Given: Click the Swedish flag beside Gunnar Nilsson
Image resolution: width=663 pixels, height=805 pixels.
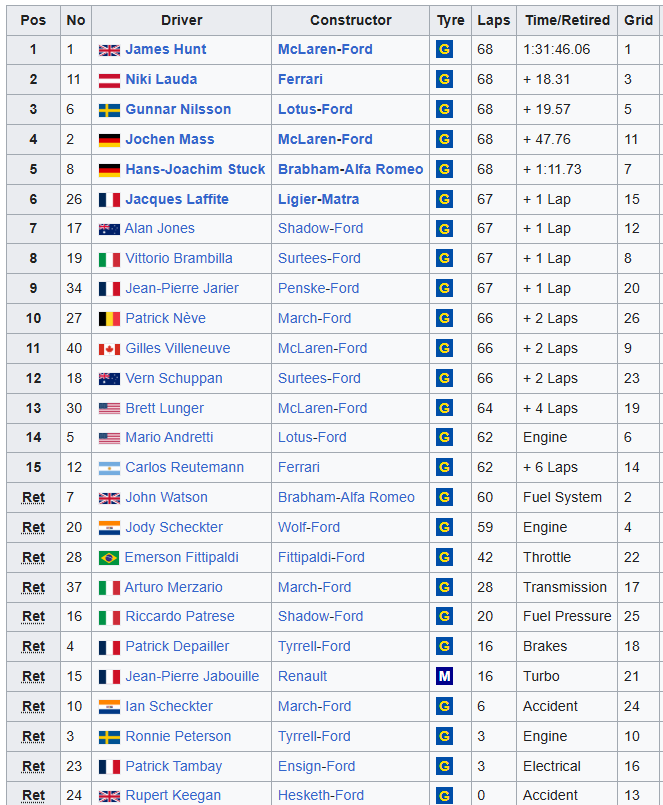Looking at the screenshot, I should click(109, 110).
